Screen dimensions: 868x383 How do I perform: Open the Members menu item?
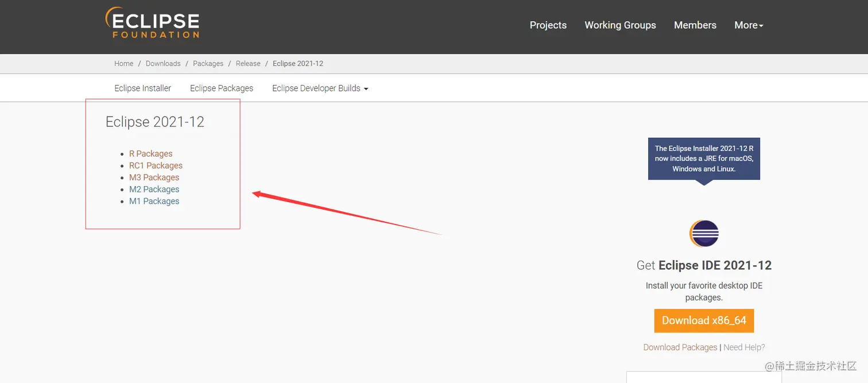[x=695, y=25]
